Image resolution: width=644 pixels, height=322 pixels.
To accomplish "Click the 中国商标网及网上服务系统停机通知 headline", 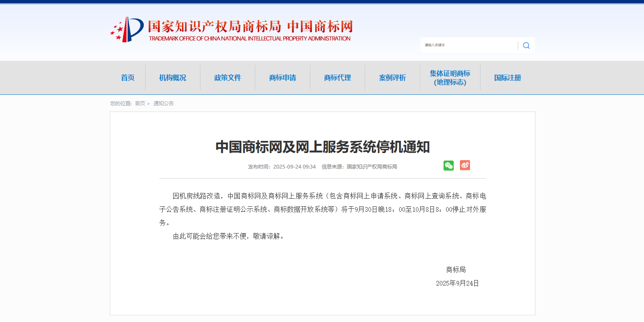I will point(322,147).
